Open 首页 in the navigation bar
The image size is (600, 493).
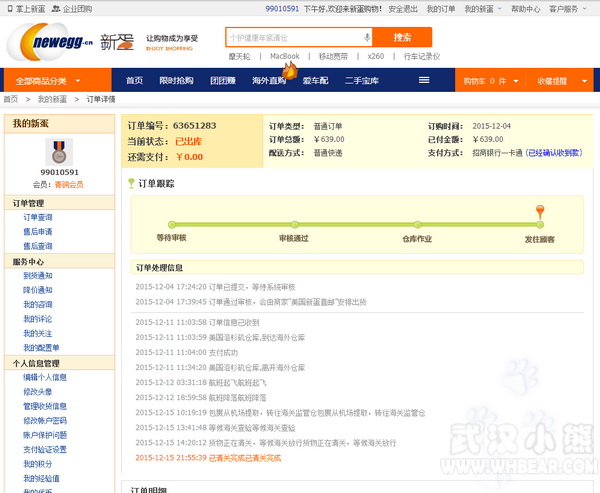pos(134,80)
